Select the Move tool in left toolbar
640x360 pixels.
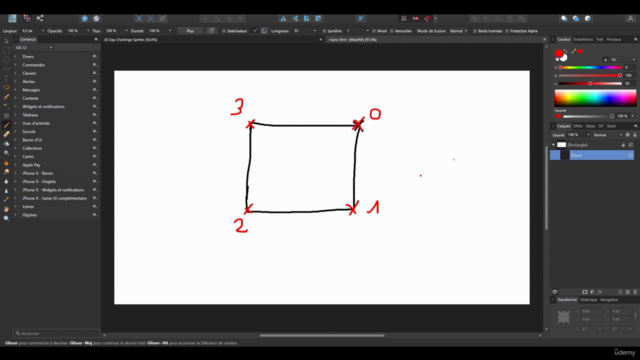click(6, 41)
